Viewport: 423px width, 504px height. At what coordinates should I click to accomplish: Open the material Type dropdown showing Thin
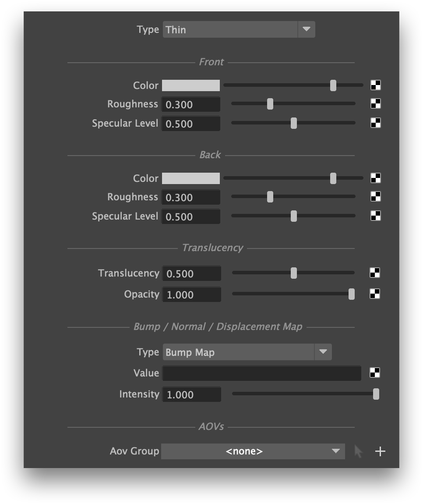pos(239,29)
